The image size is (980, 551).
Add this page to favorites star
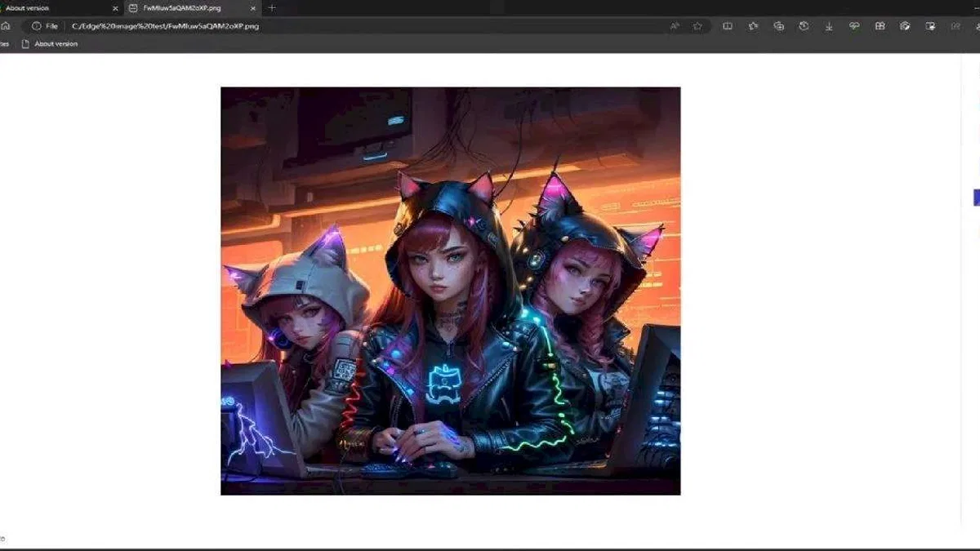click(x=697, y=26)
